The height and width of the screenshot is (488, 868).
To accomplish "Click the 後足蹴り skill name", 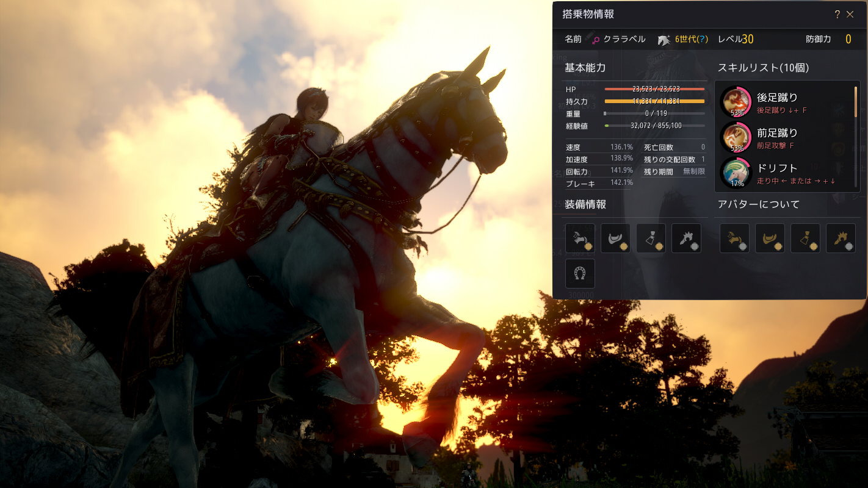I will click(x=777, y=97).
